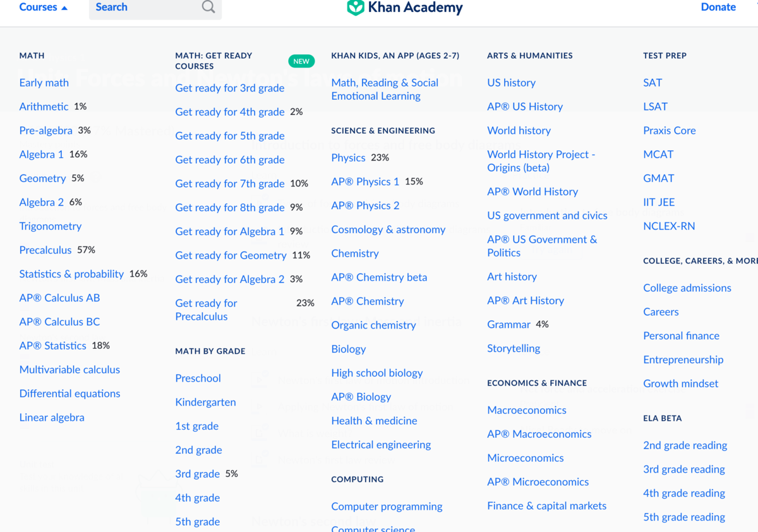This screenshot has height=532, width=758.
Task: Choose AP® Calculus BC
Action: coord(59,322)
